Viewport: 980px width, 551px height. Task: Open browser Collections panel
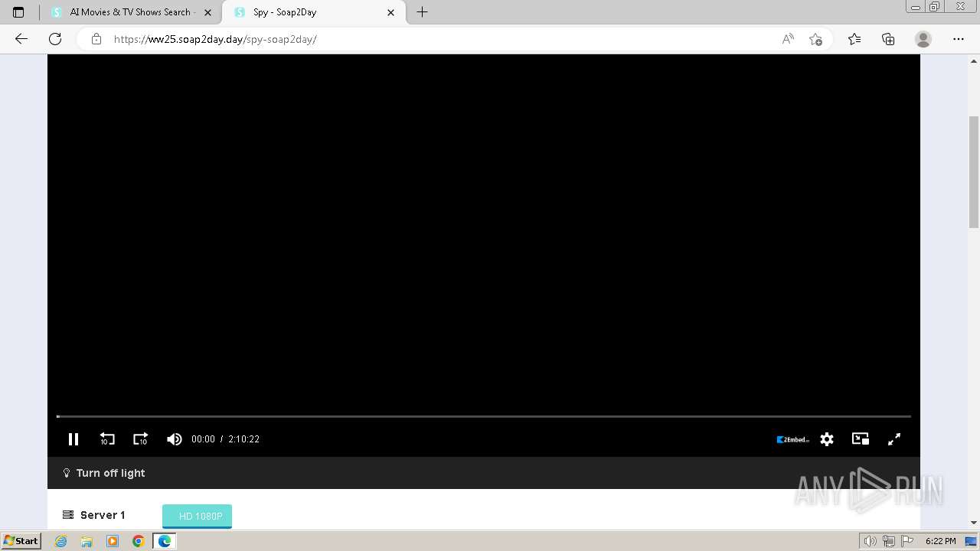tap(888, 39)
